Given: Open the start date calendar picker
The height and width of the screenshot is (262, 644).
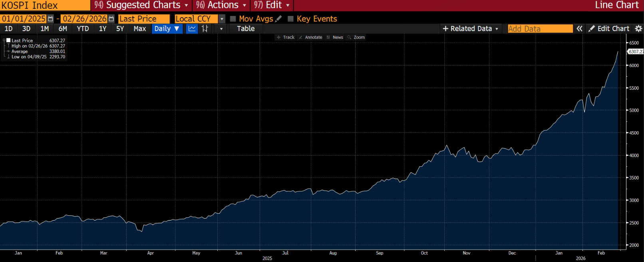Looking at the screenshot, I should point(50,19).
